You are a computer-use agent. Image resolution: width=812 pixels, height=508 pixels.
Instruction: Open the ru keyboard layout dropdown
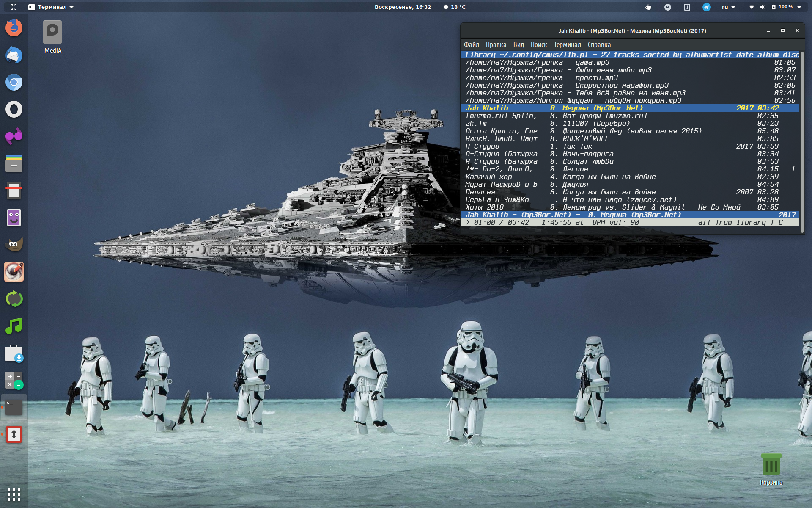(728, 7)
